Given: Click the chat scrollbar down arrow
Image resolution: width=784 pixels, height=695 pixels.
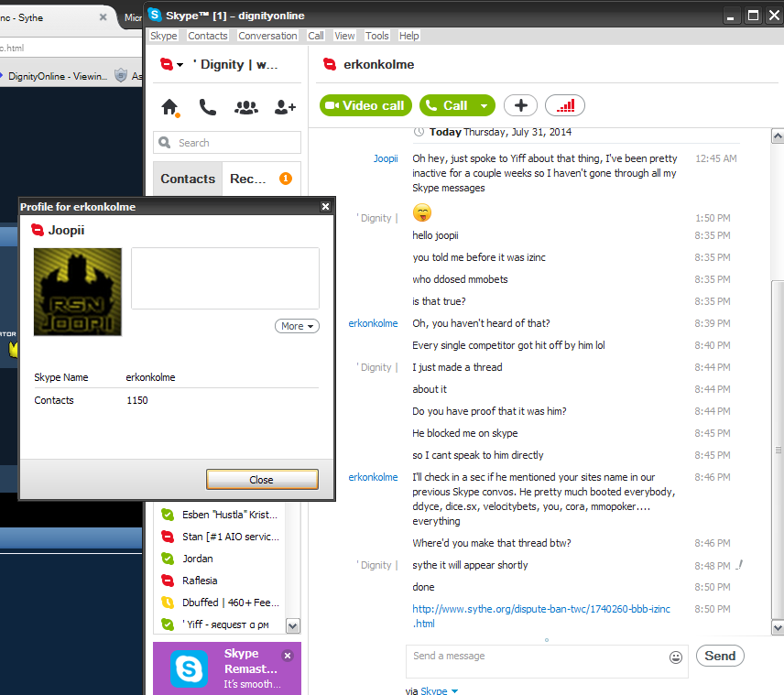Looking at the screenshot, I should click(x=778, y=627).
